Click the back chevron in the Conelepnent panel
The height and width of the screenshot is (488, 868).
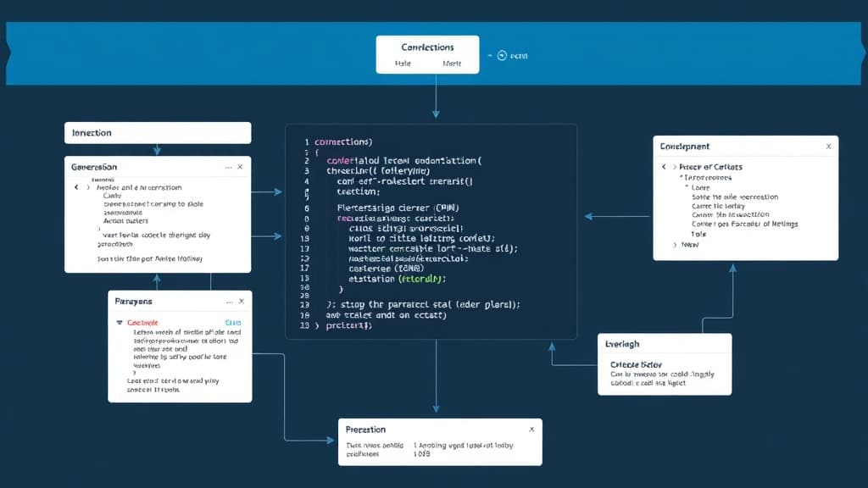[664, 168]
